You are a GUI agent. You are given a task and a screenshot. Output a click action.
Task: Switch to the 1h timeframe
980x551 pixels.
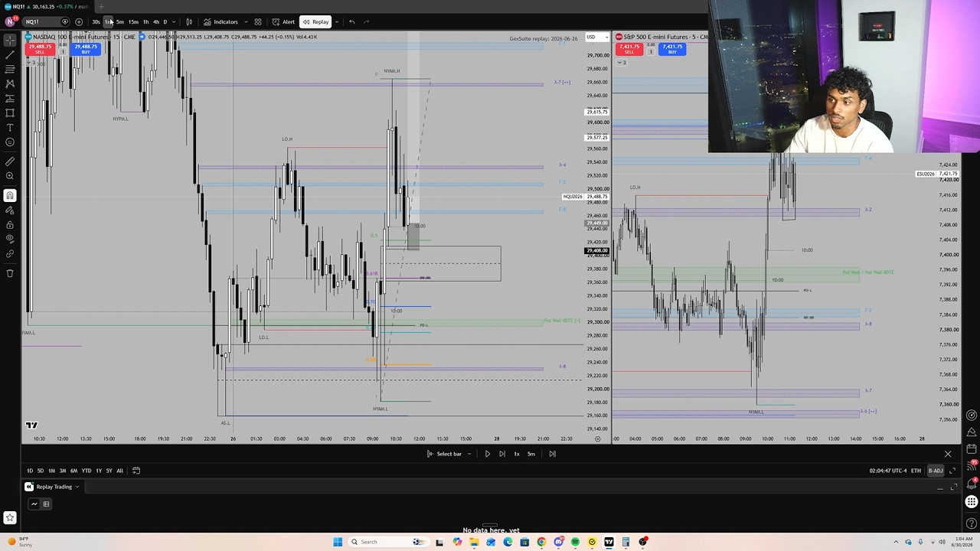pos(145,21)
